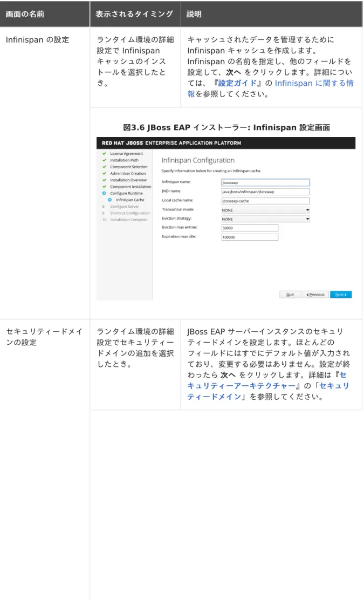Select the Installation Complete step
The height and width of the screenshot is (600, 364).
click(128, 220)
